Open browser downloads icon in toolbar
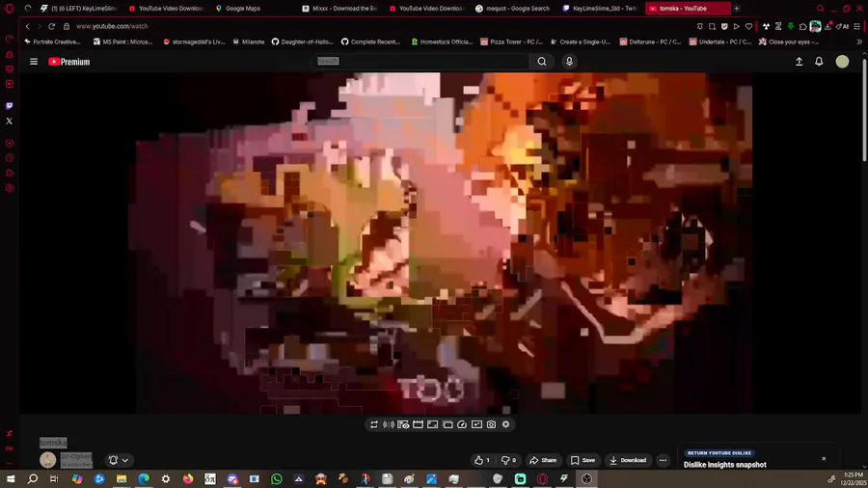 (828, 26)
